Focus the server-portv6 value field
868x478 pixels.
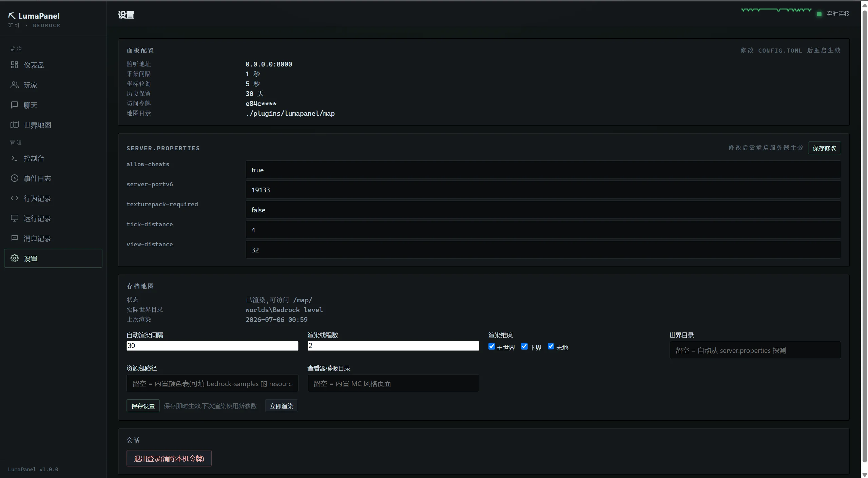[x=543, y=190]
